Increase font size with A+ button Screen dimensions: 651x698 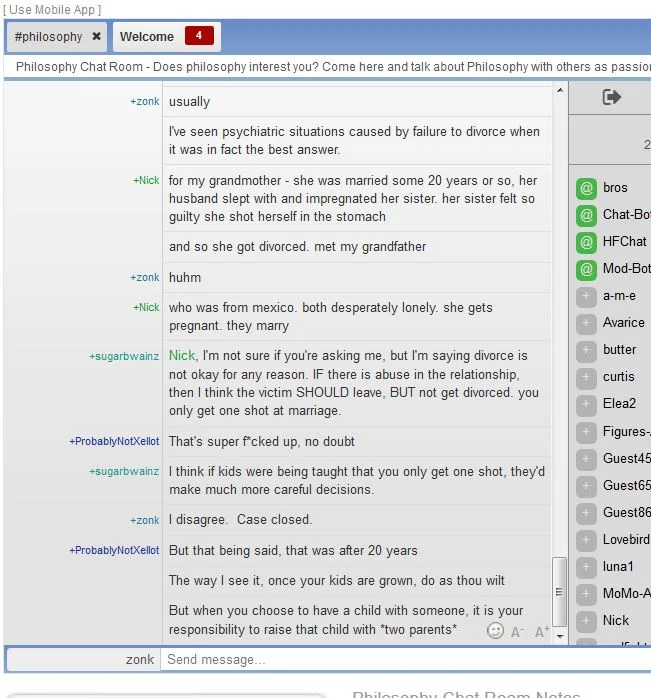(x=542, y=632)
